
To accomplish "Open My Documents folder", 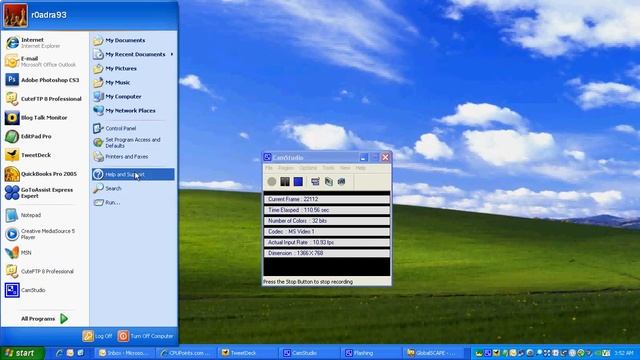I will pos(133,40).
